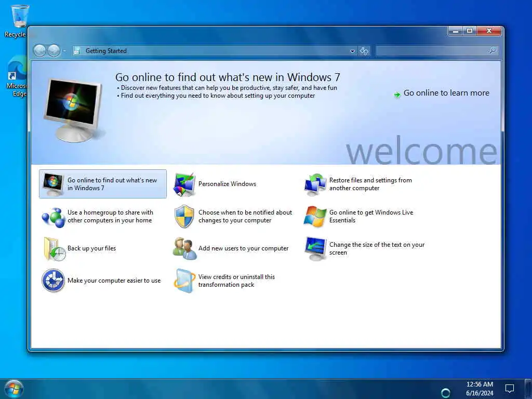Click Add new users to your computer text
532x399 pixels.
[x=243, y=248]
